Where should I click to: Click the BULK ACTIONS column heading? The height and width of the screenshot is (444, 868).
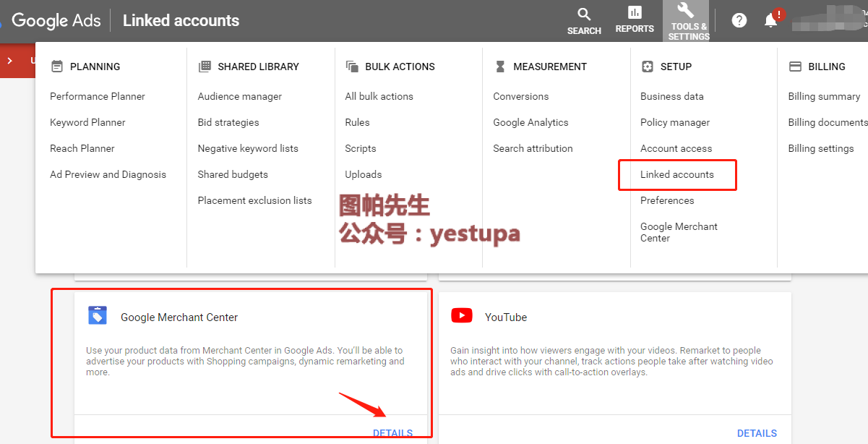pos(400,67)
